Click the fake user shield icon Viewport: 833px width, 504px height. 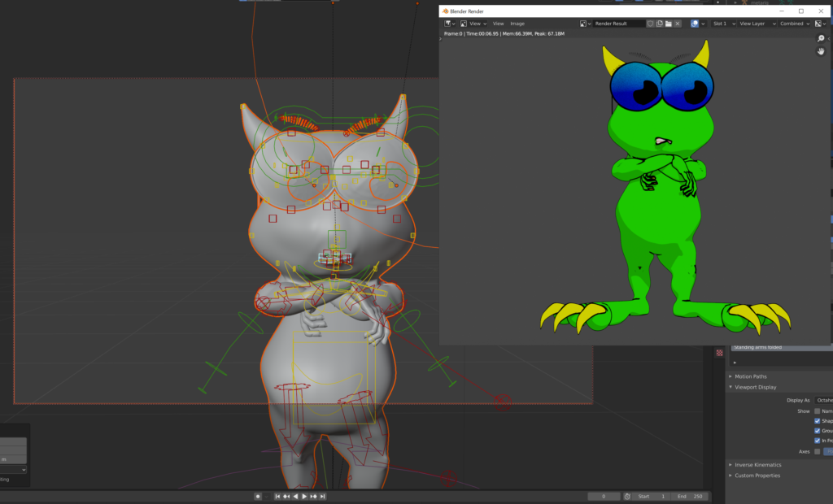[650, 24]
